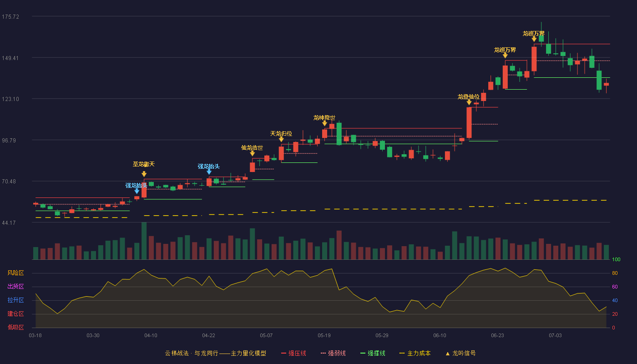Toggle the 主力成本 legend entry
The height and width of the screenshot is (364, 637).
pyautogui.click(x=415, y=353)
